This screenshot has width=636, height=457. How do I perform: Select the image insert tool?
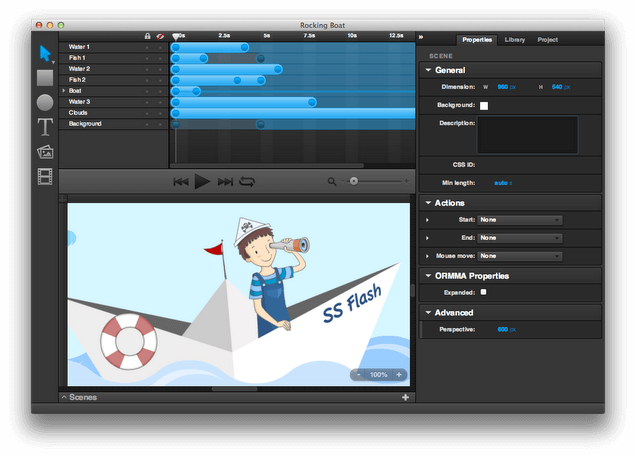tap(45, 152)
